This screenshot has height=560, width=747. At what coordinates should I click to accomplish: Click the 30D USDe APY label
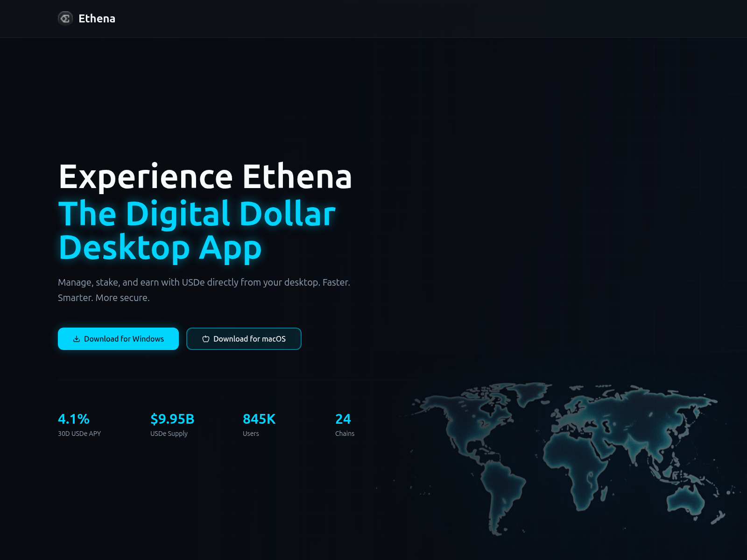click(79, 434)
